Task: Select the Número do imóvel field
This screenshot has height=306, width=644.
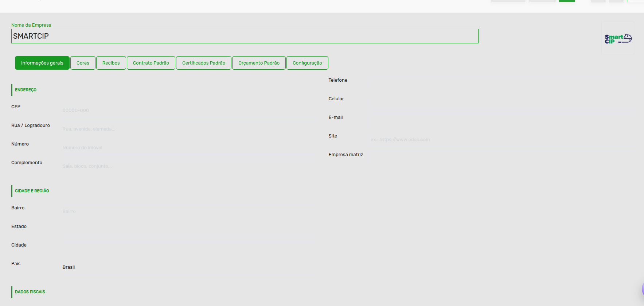Action: [x=189, y=148]
